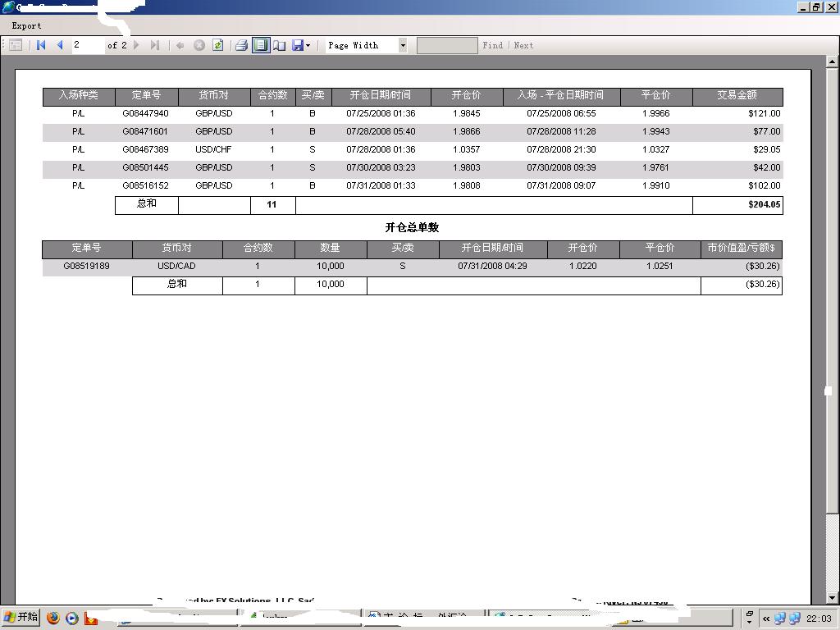Image resolution: width=840 pixels, height=630 pixels.
Task: Select order number G08447940
Action: tap(145, 113)
